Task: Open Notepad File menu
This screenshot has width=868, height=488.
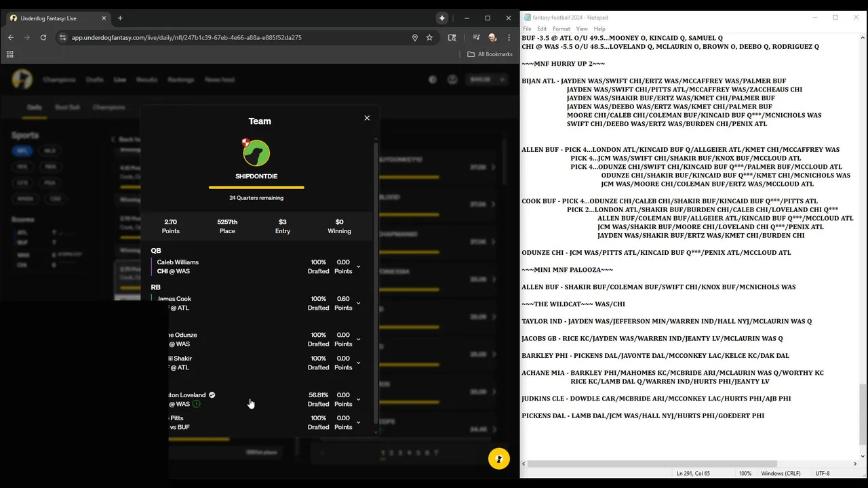Action: point(527,29)
